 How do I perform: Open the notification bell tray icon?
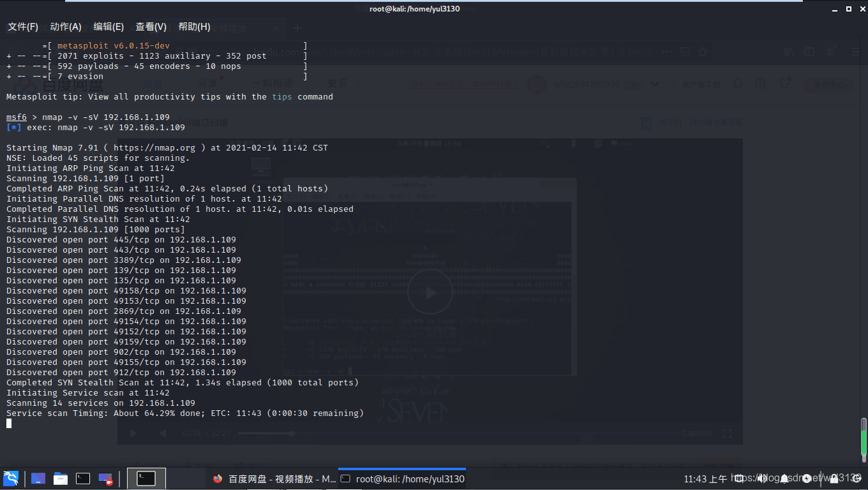coord(784,479)
